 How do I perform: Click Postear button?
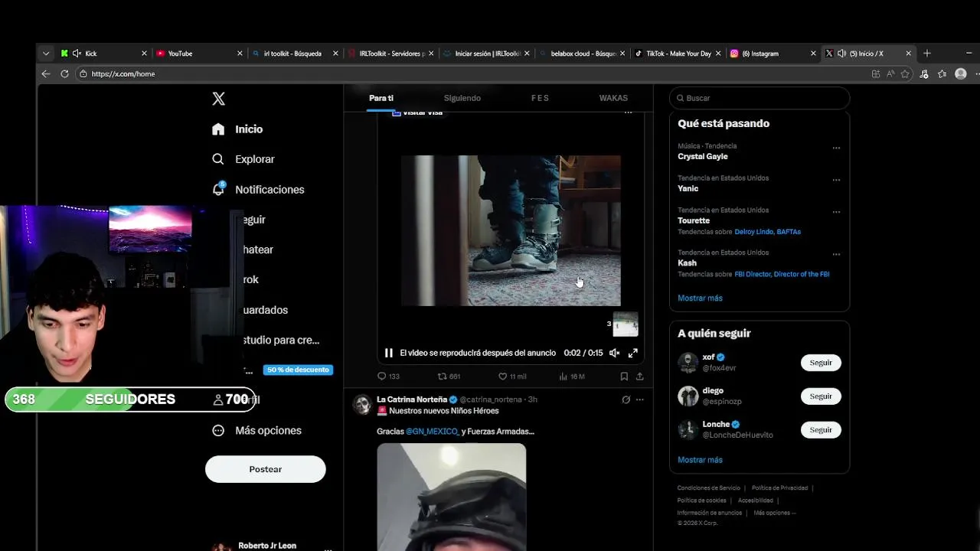[266, 469]
